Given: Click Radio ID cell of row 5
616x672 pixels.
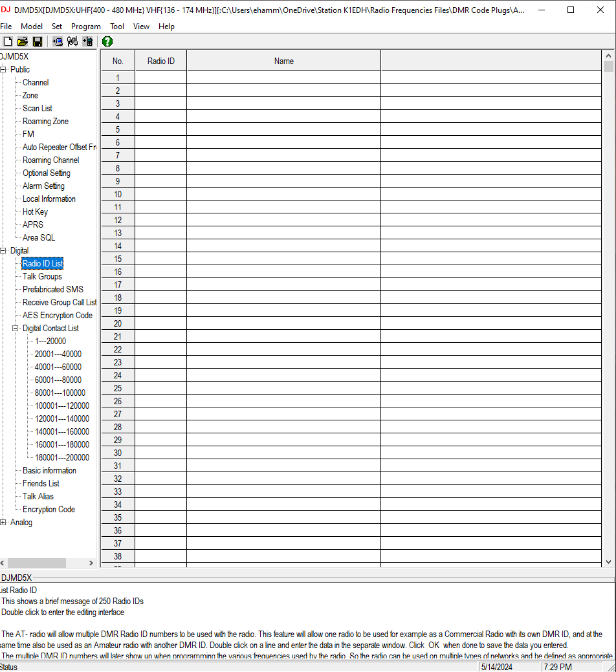Looking at the screenshot, I should pyautogui.click(x=160, y=129).
